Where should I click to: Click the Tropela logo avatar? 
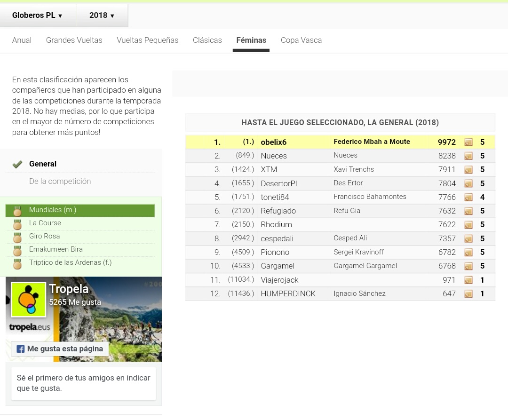point(29,300)
